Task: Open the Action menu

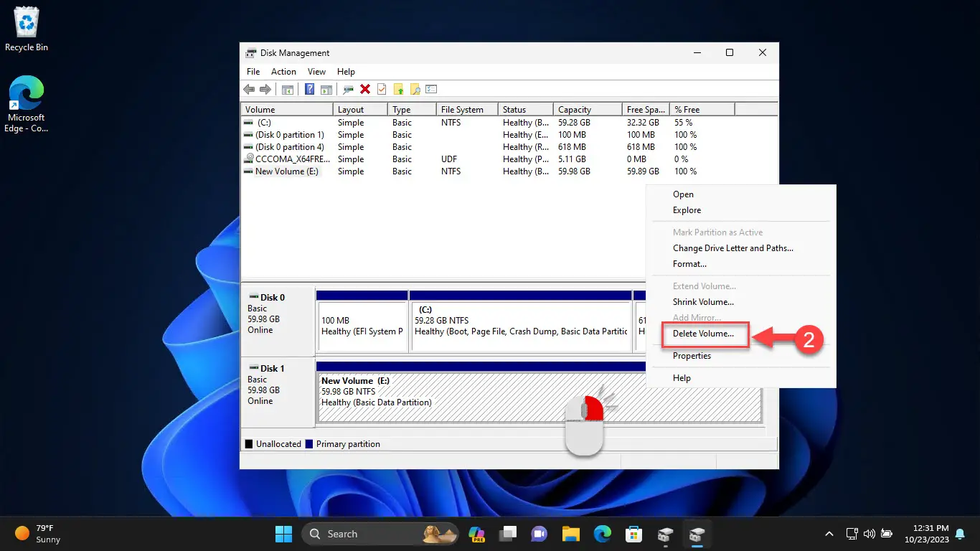Action: (283, 72)
